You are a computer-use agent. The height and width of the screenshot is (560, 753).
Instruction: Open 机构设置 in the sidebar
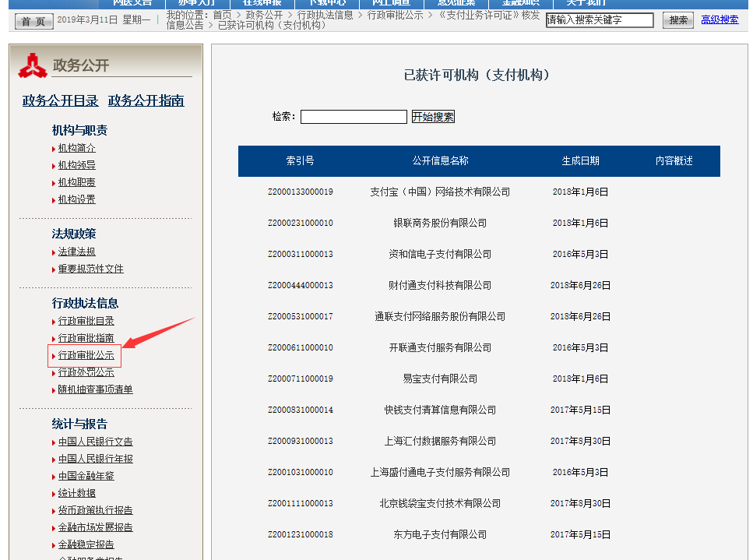pos(77,199)
